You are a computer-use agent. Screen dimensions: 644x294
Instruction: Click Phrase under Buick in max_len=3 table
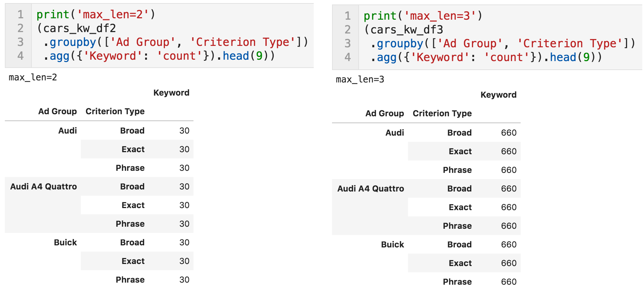point(457,282)
